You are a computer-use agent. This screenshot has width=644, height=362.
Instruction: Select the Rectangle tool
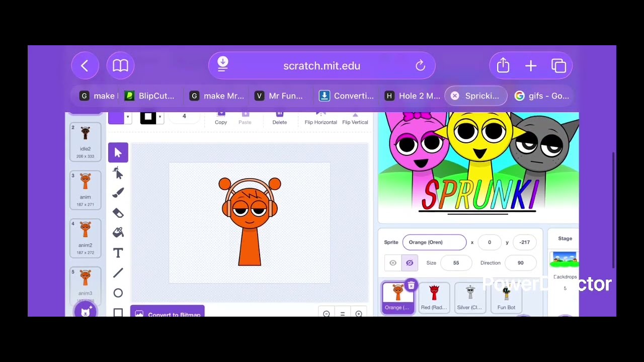pyautogui.click(x=118, y=313)
